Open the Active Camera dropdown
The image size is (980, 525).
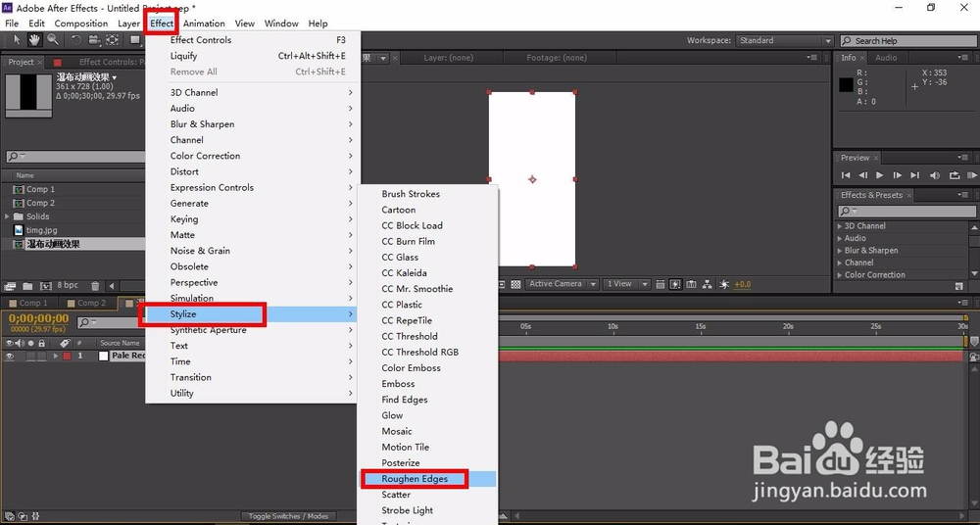click(562, 284)
